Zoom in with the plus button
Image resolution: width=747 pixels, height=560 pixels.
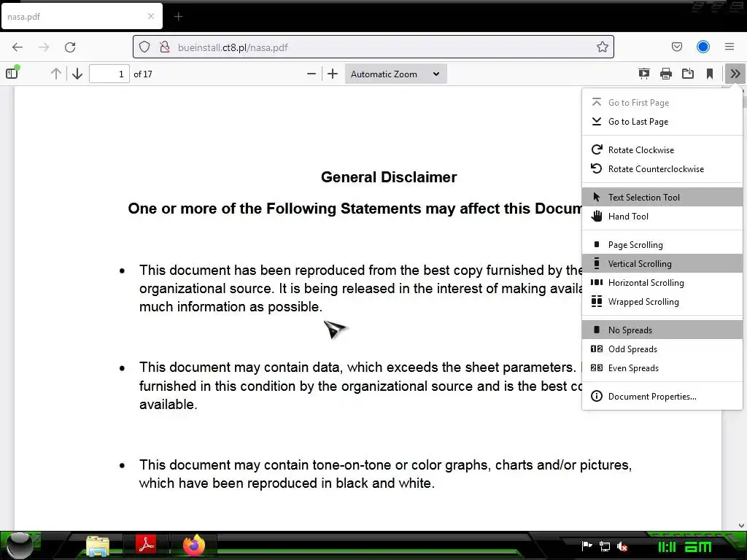tap(333, 74)
